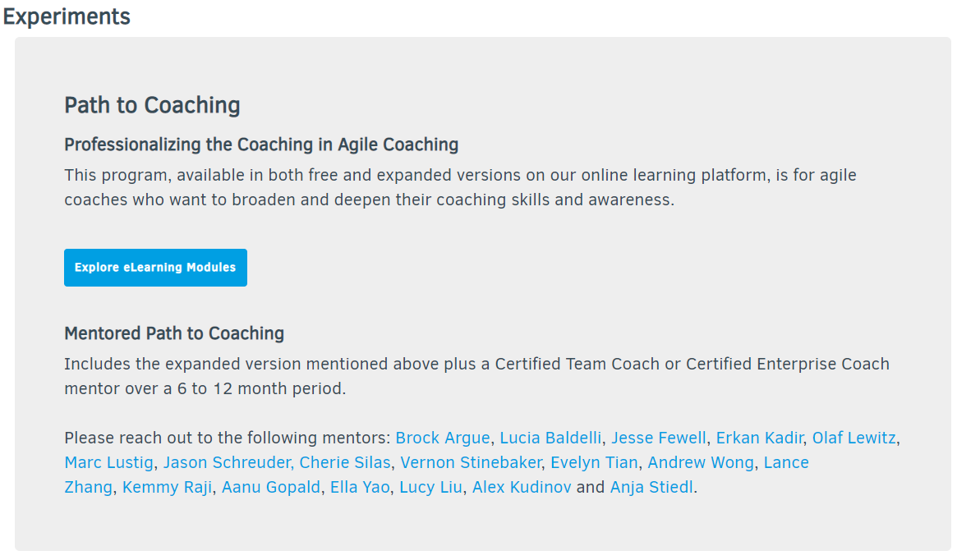Screen dimensions: 957x560
Task: Click the Lucy Liu link
Action: click(430, 487)
